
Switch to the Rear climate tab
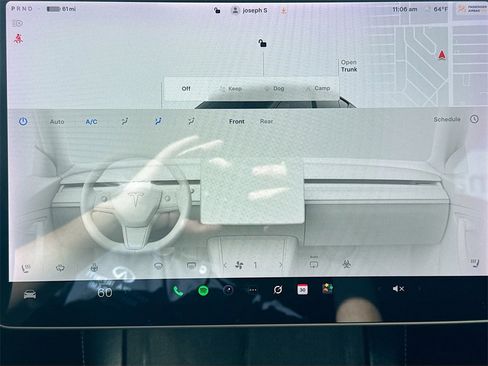point(266,122)
